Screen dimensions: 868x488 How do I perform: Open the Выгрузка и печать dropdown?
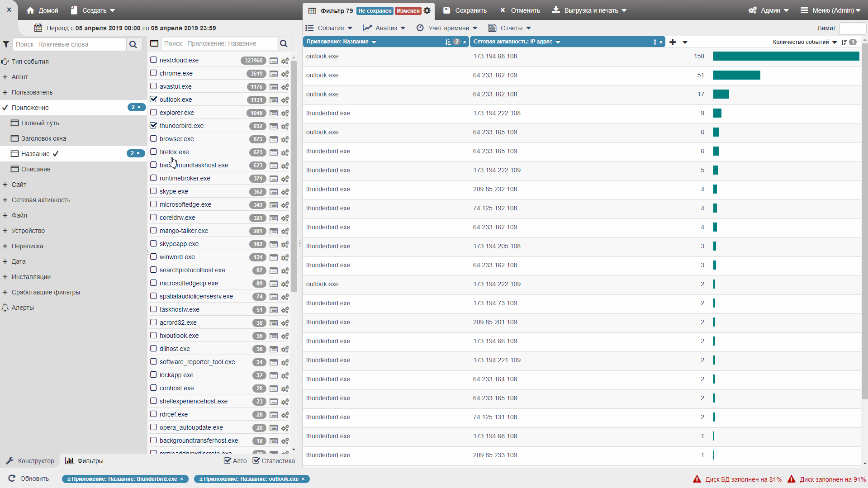click(x=589, y=10)
